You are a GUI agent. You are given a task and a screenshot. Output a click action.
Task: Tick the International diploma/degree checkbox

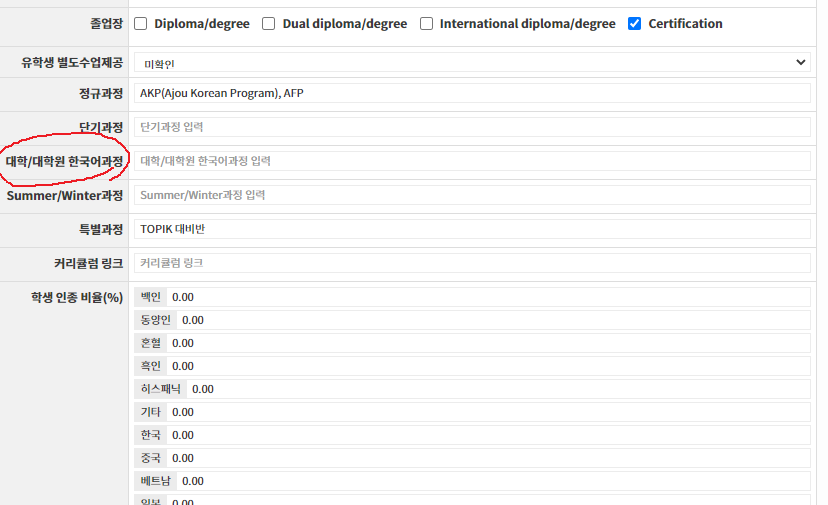click(426, 24)
